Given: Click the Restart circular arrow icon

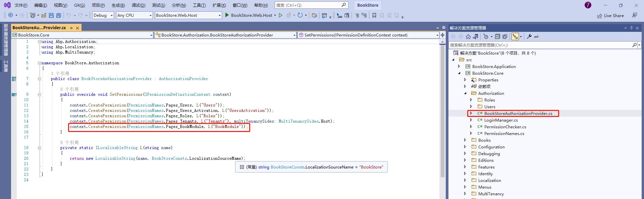Looking at the screenshot, I should (x=300, y=15).
